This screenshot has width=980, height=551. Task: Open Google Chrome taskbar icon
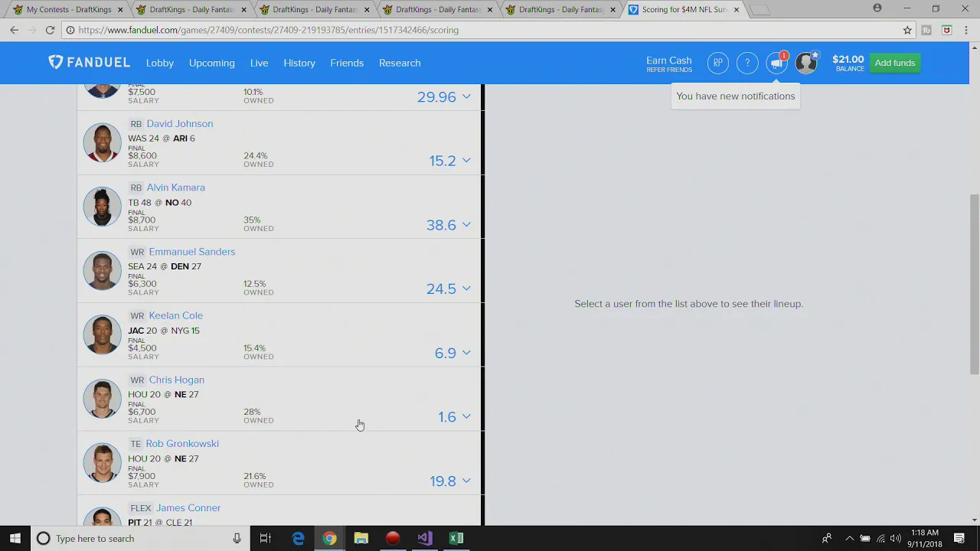pos(329,539)
